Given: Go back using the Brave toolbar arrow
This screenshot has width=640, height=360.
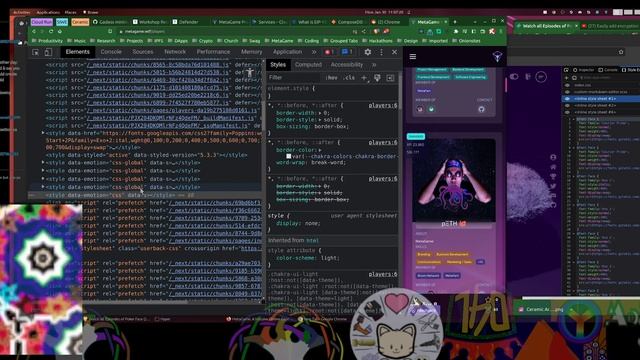Looking at the screenshot, I should click(x=34, y=31).
